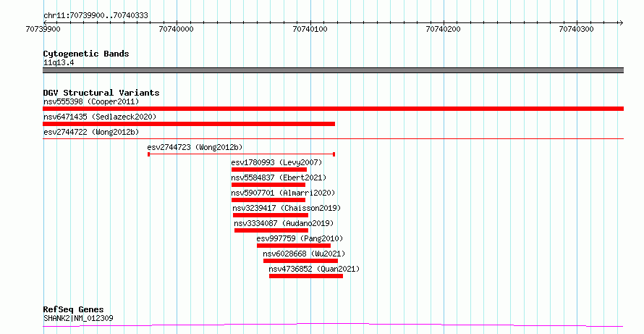Click ruler position 70740300
This screenshot has height=334, width=644.
coord(577,29)
